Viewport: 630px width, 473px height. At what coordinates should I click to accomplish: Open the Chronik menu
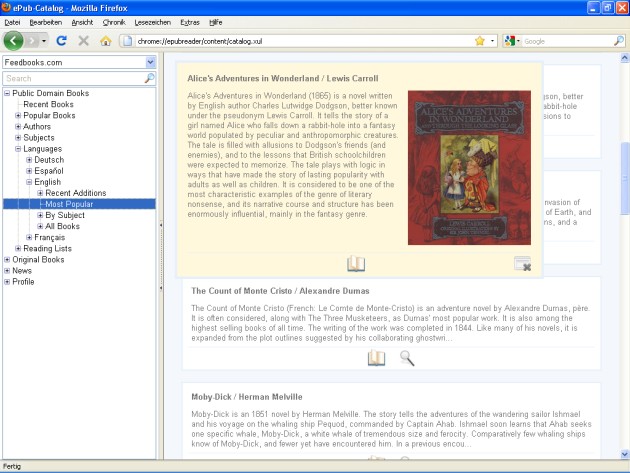114,23
